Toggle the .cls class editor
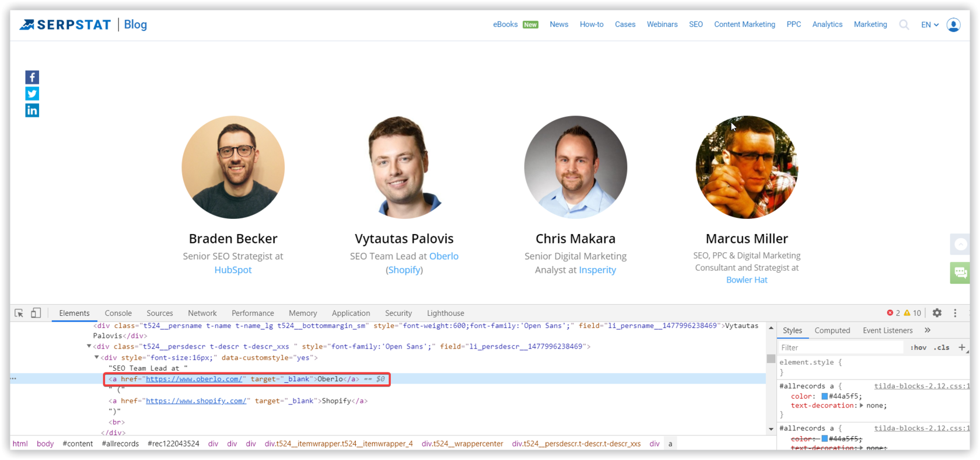 click(x=942, y=347)
